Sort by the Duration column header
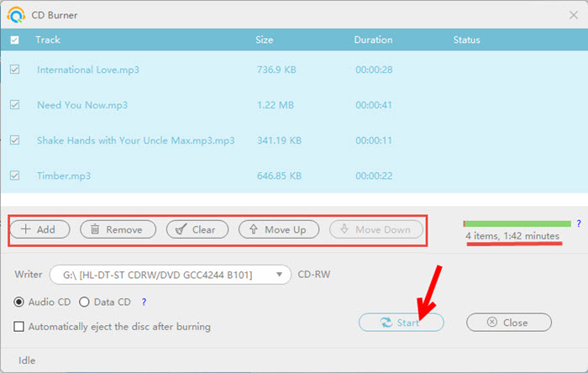The height and width of the screenshot is (373, 588). point(373,39)
